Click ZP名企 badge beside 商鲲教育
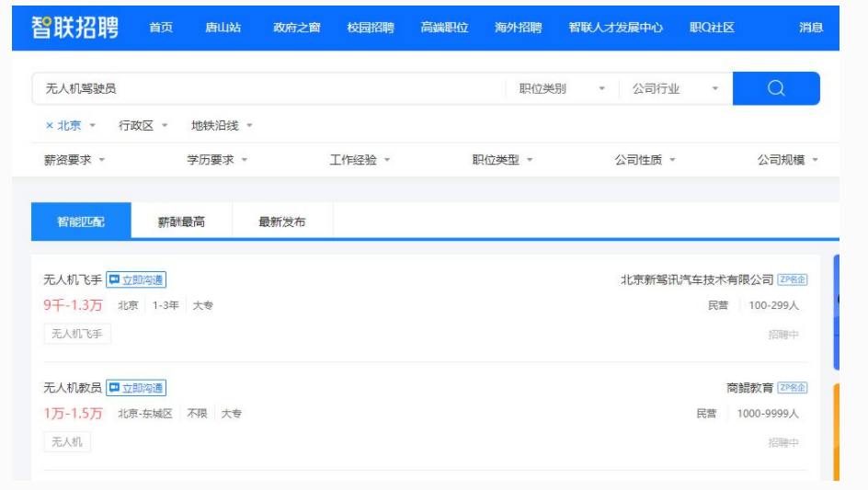Screen dimensions: 868x490 (793, 388)
